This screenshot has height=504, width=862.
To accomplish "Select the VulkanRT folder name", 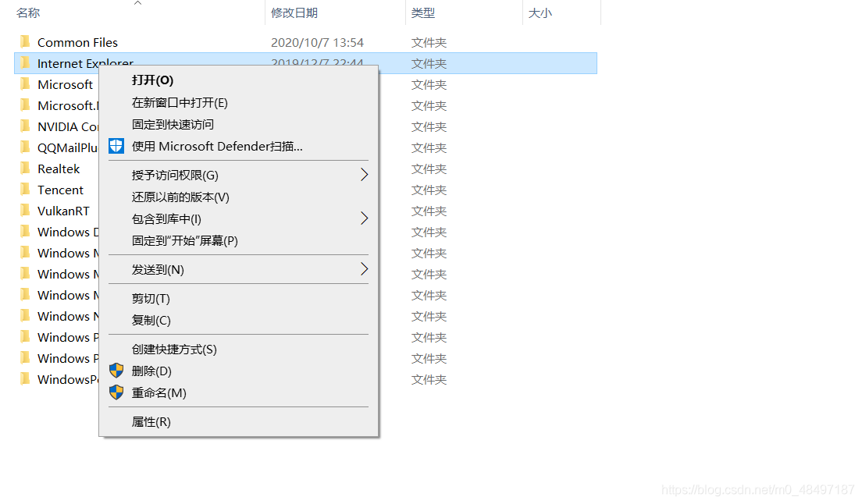I will click(x=63, y=211).
